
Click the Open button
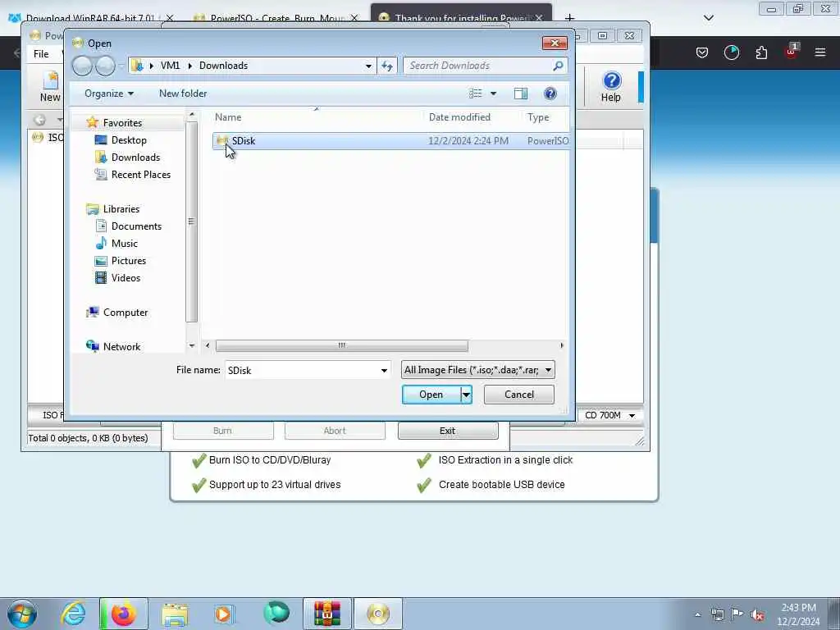coord(431,395)
